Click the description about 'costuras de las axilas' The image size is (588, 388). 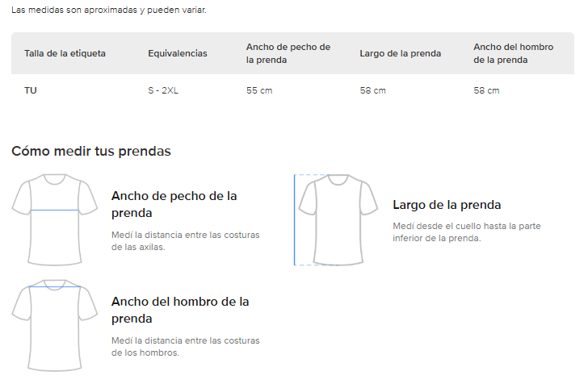pos(185,241)
